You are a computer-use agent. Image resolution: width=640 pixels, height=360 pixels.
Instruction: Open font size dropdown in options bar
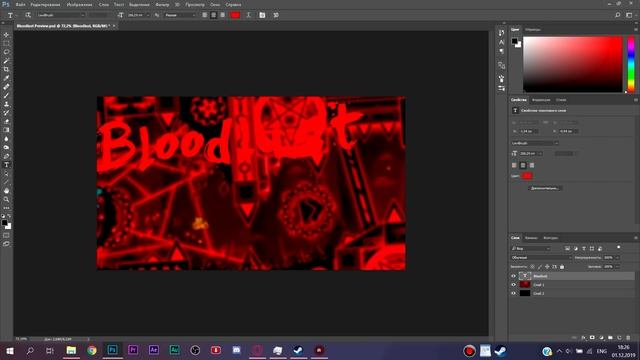[x=138, y=15]
